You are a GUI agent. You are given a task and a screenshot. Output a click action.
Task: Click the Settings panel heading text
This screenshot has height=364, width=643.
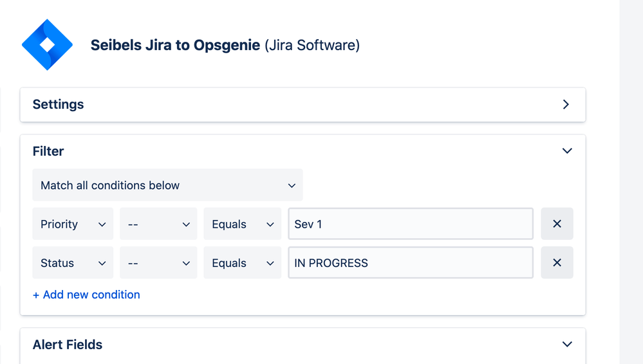tap(58, 105)
